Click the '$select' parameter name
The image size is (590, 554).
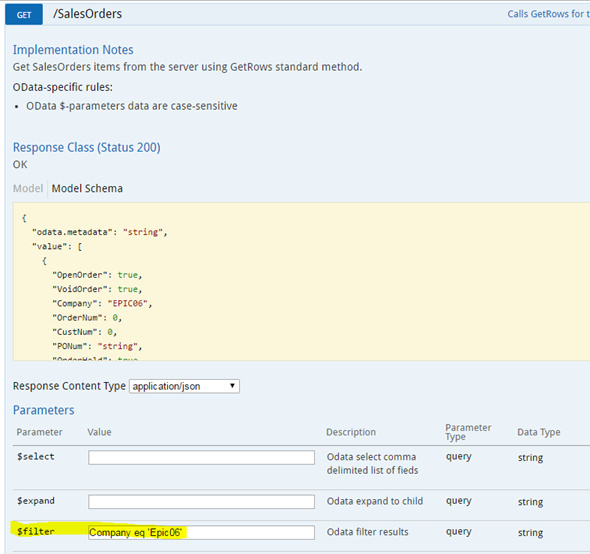point(36,457)
